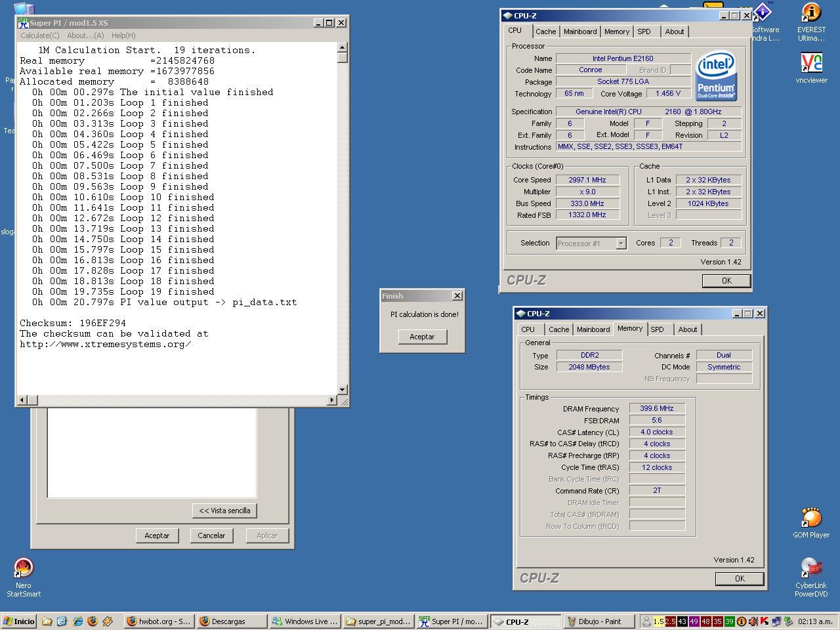This screenshot has width=840, height=630.
Task: Switch to Mainboard tab in upper CPU-Z
Action: 580,31
